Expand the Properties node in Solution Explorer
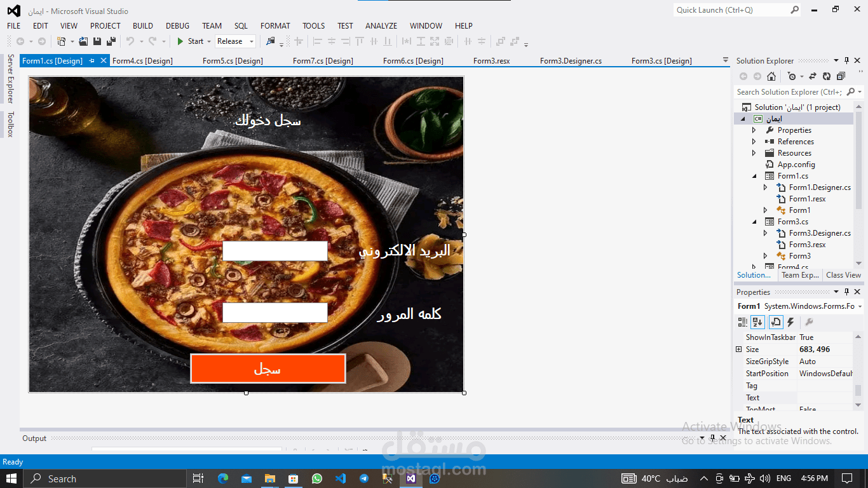Screen dimensions: 868x488 click(x=754, y=130)
